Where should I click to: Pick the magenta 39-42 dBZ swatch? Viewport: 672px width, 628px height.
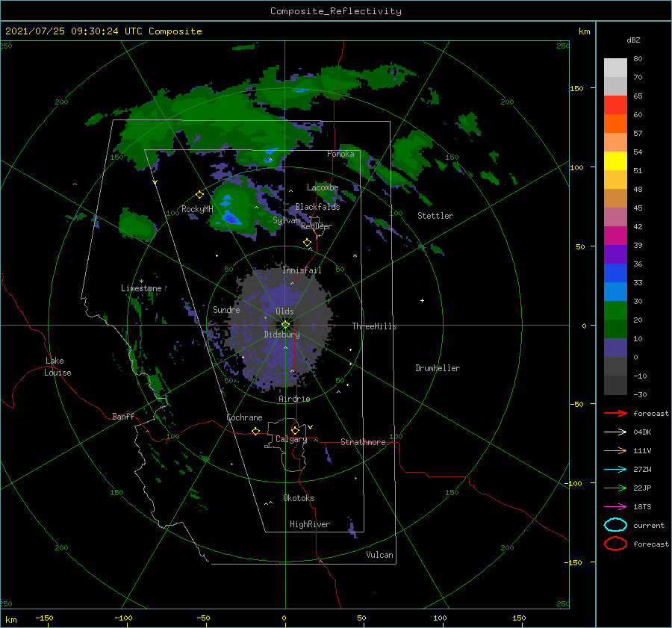[615, 236]
